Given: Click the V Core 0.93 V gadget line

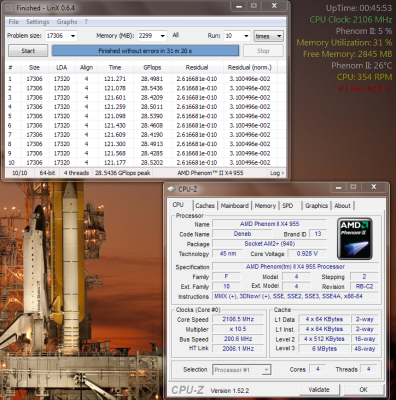Looking at the screenshot, I should [365, 89].
